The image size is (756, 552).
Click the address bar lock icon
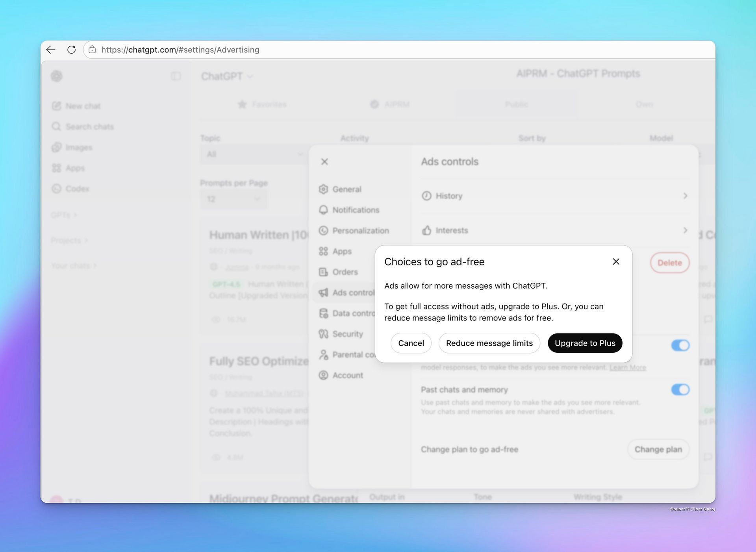tap(92, 50)
